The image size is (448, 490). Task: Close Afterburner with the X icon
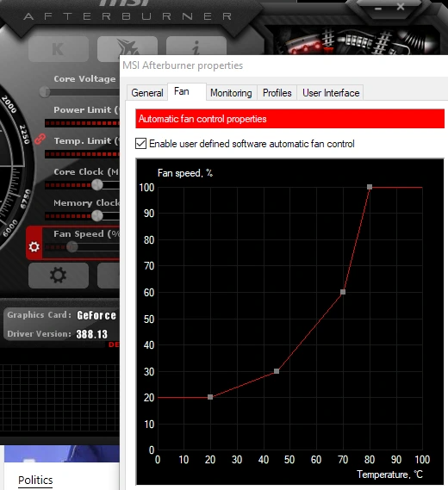pyautogui.click(x=401, y=7)
